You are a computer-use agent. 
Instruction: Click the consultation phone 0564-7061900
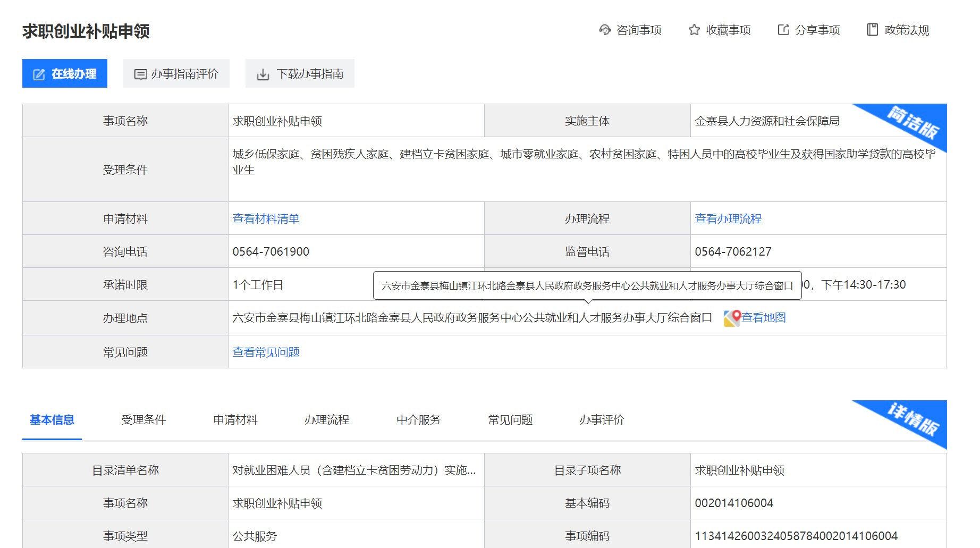(x=271, y=251)
